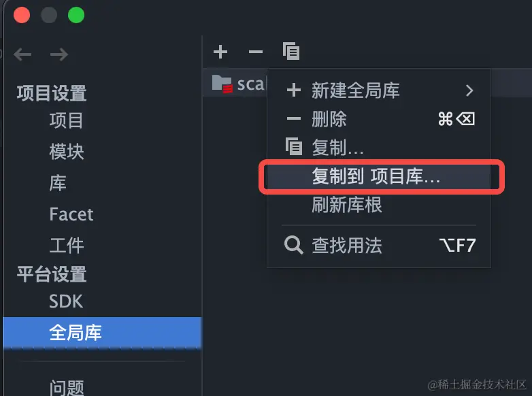Click the add library plus toolbar icon
Screen dimensions: 532x396
tap(220, 52)
